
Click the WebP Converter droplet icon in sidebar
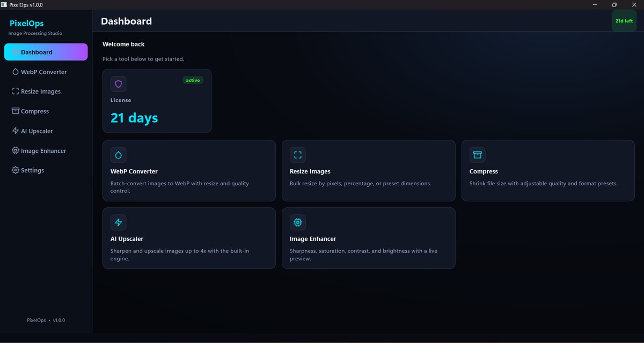[16, 72]
